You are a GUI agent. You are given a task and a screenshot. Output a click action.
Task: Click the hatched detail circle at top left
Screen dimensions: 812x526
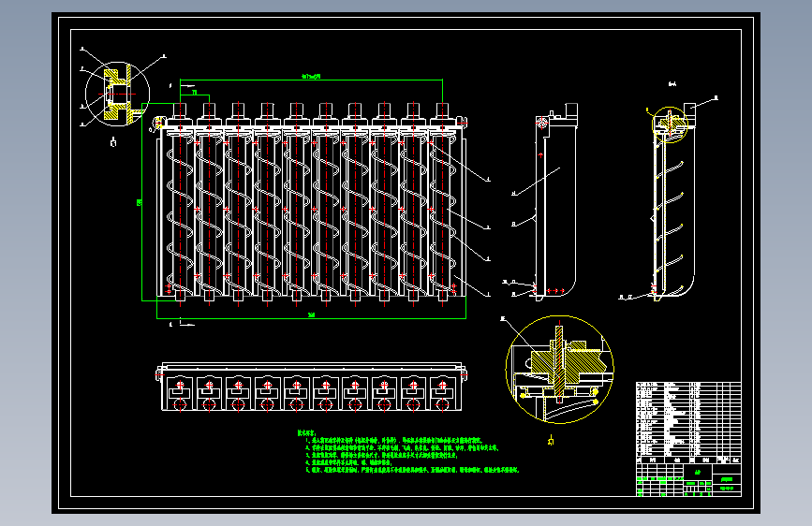coord(118,95)
